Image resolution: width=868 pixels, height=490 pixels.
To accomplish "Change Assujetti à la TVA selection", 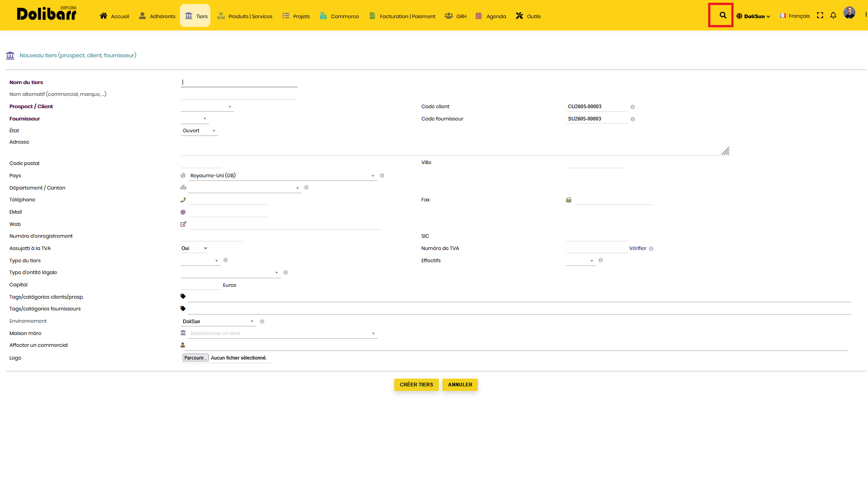I will pos(194,248).
